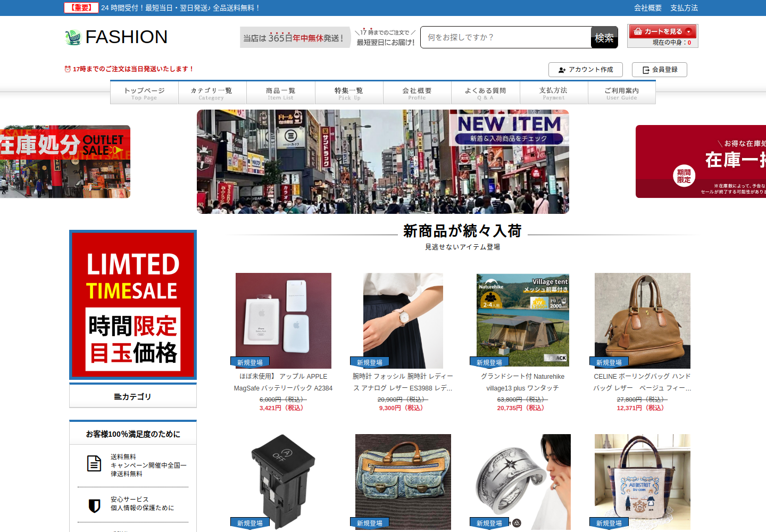Click the 会員登録 button

(x=660, y=70)
